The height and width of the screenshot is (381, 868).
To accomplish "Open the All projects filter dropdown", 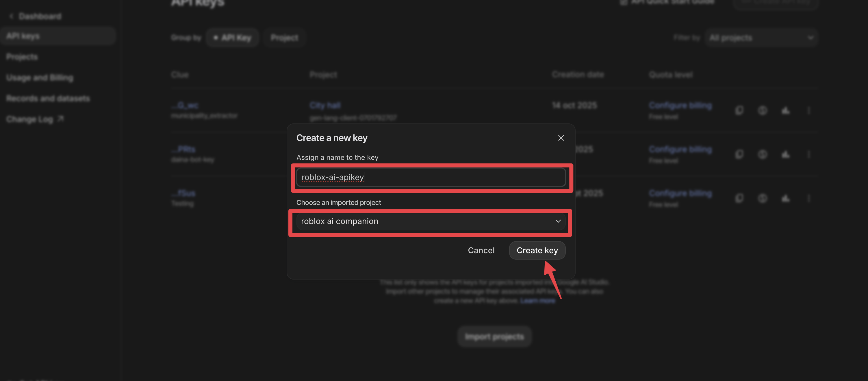I will 761,37.
